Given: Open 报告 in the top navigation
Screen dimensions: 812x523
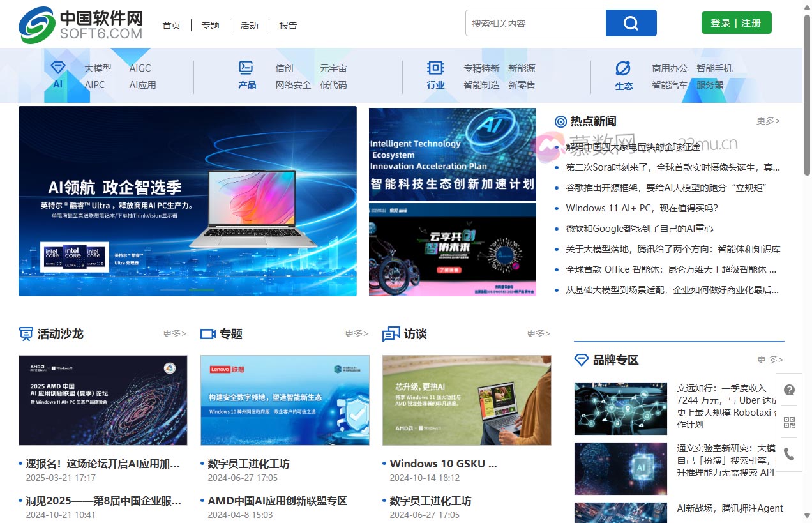Looking at the screenshot, I should click(x=289, y=25).
